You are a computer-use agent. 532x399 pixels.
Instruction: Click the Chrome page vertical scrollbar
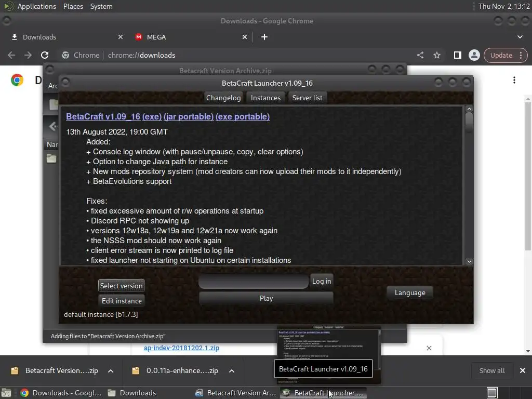[x=528, y=177]
